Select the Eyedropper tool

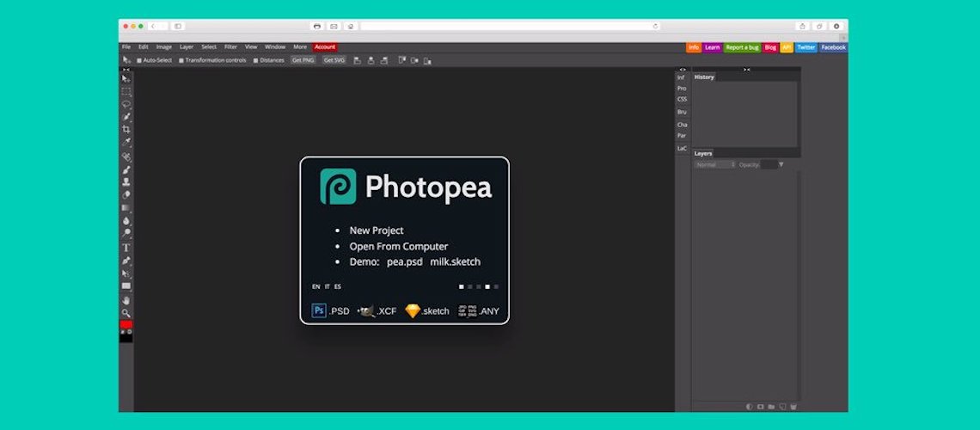126,143
